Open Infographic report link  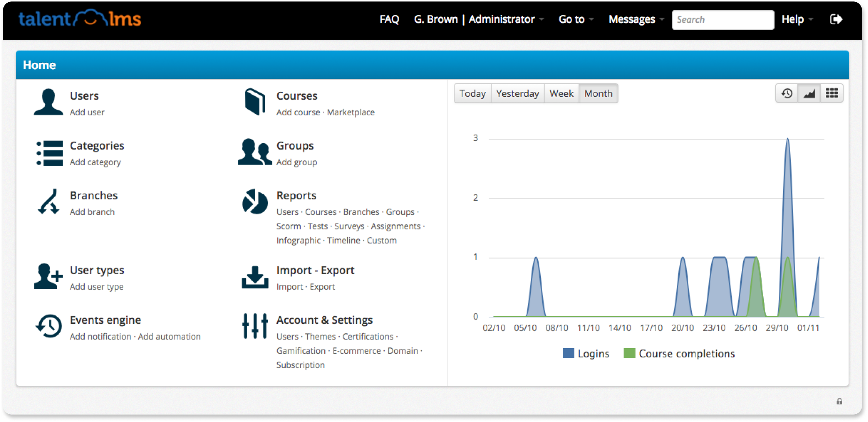[298, 241]
